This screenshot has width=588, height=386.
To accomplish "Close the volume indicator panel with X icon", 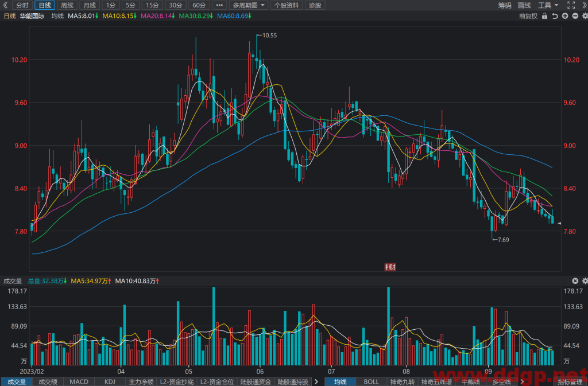I will point(575,281).
